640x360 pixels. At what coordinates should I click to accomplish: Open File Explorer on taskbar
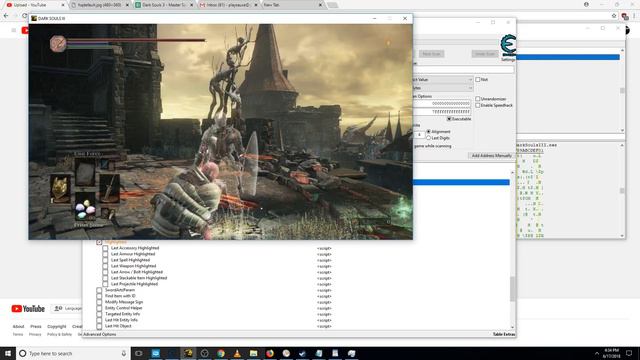point(253,353)
